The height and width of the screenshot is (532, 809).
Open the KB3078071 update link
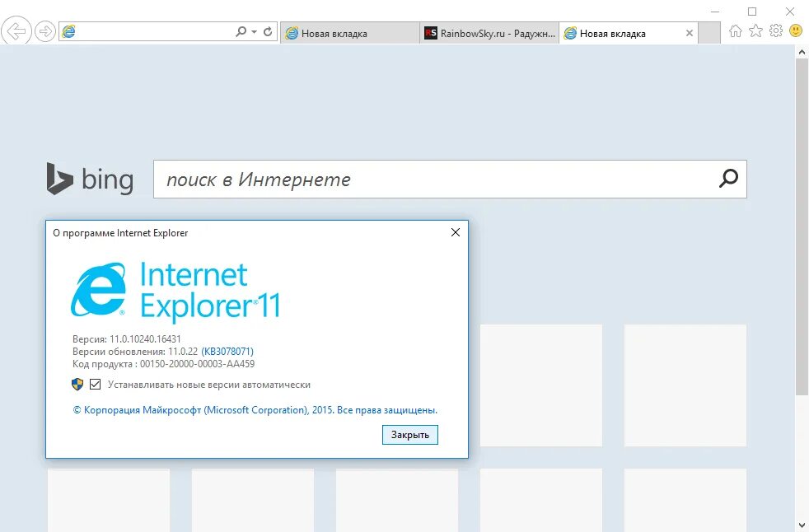pos(227,352)
